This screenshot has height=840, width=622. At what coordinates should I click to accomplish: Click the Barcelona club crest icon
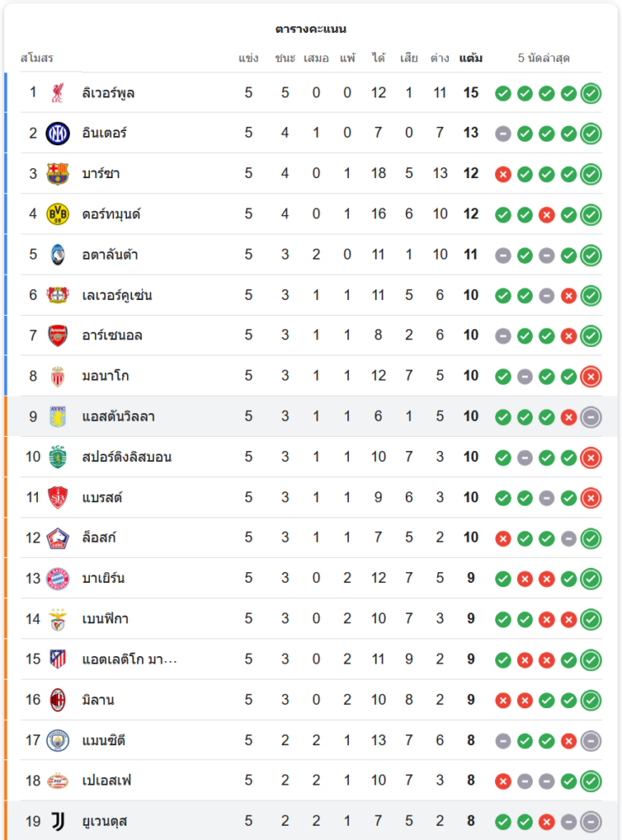point(57,174)
